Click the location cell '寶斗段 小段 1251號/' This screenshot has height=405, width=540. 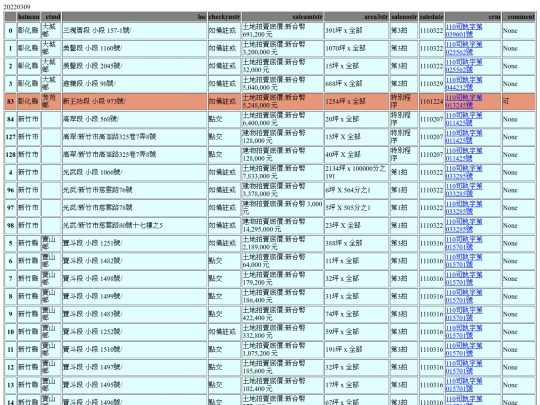(135, 243)
